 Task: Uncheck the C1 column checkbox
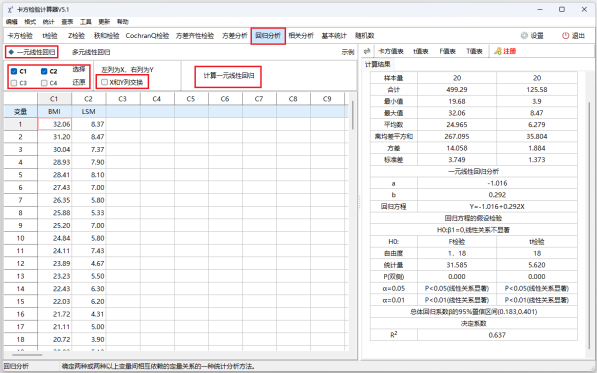[14, 71]
